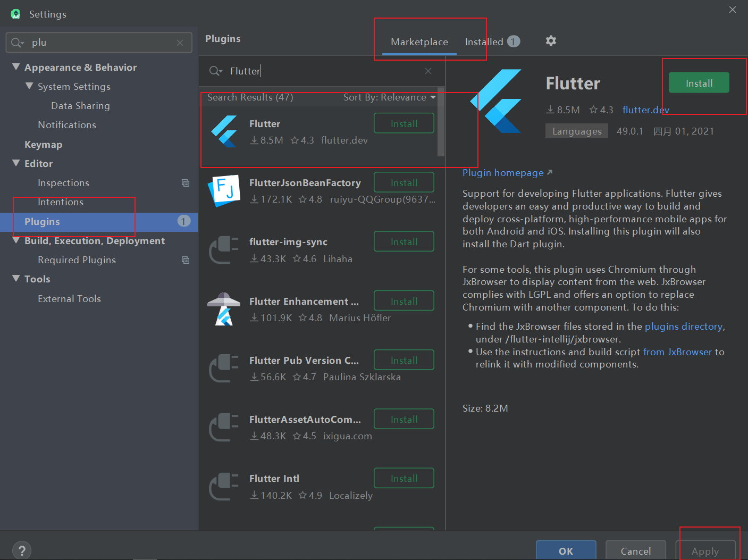This screenshot has width=748, height=560.
Task: Clear the settings search field text
Action: 180,43
